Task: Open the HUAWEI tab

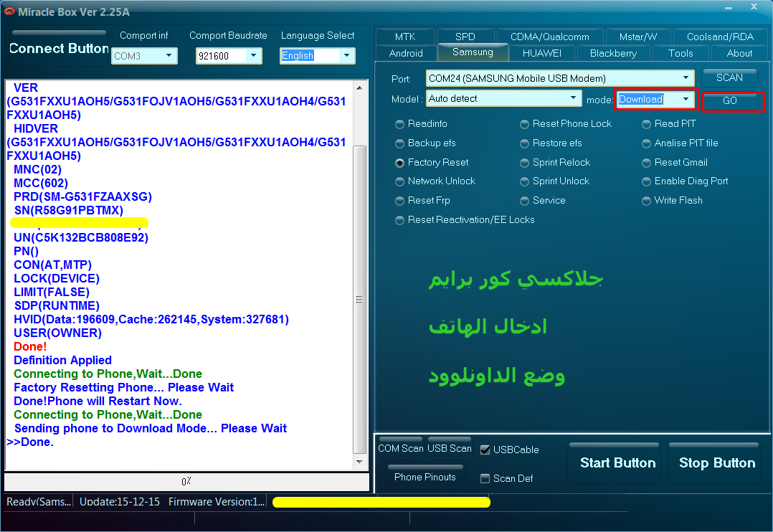Action: pos(542,53)
